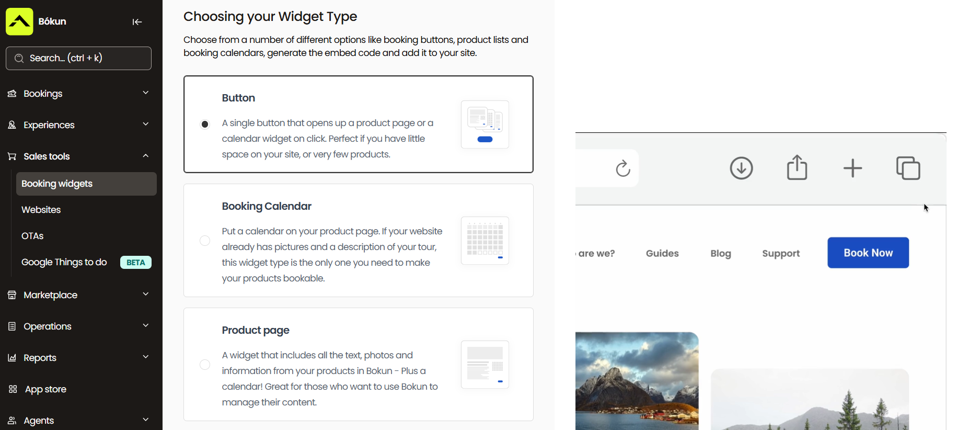Click the Search input field
980x430 pixels.
78,58
